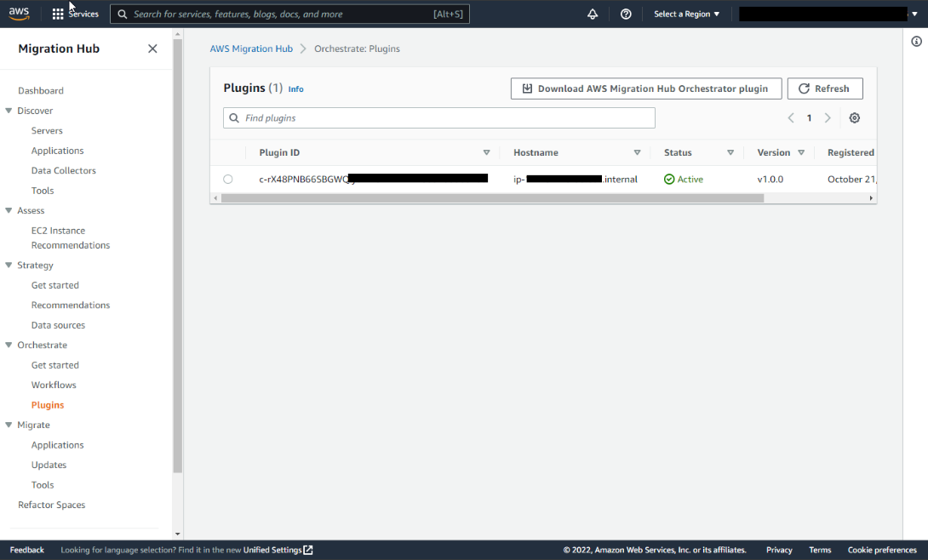Click the v1.0.0 version cell
Screen dimensions: 928x560
[x=770, y=180]
